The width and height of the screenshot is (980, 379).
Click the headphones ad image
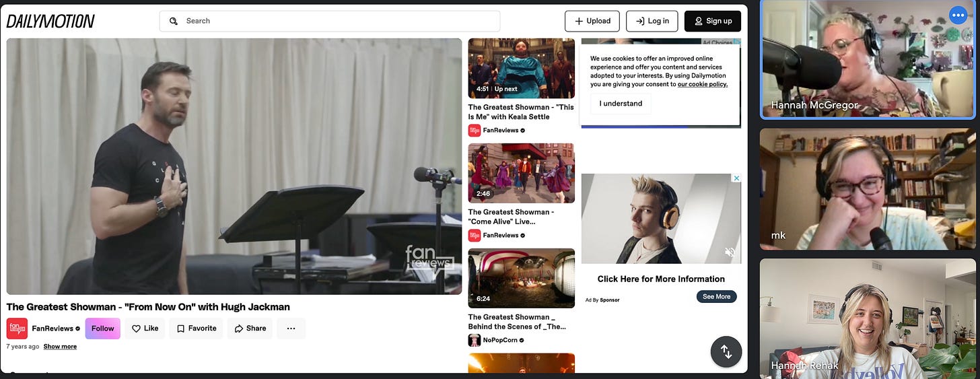[x=661, y=219]
